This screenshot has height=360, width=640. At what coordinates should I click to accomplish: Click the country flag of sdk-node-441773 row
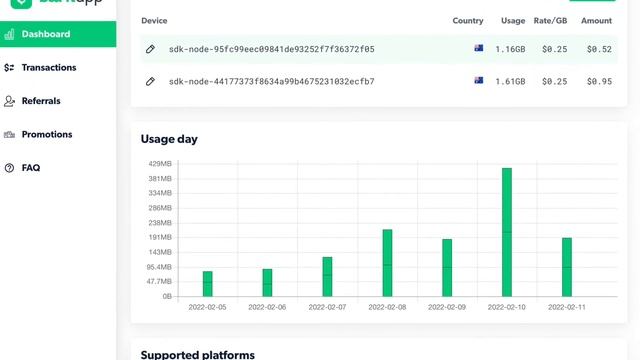479,80
